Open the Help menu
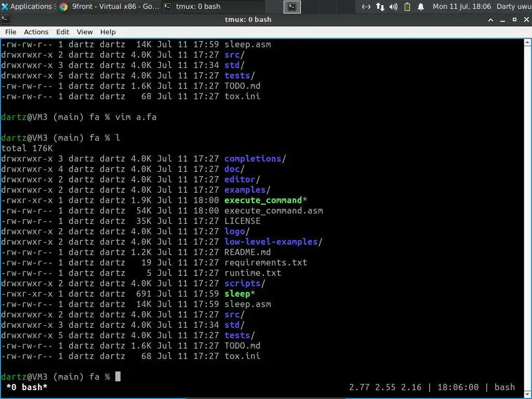The image size is (532, 399). (x=108, y=32)
